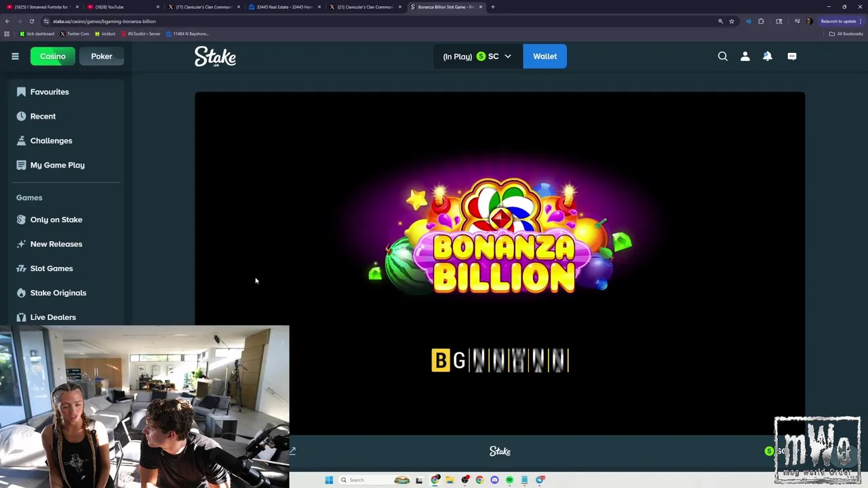Open the zoom level icon in address bar
868x488 pixels.
click(720, 21)
